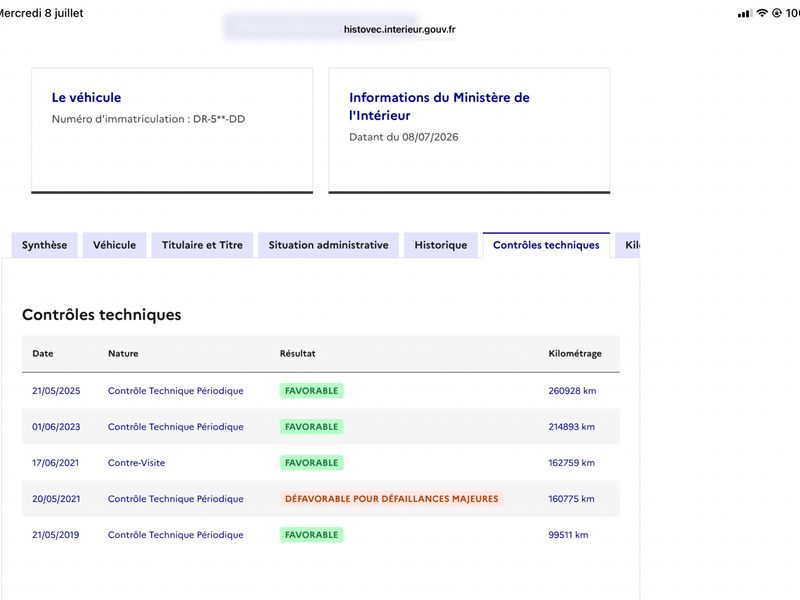Click the DÉFAVORABLE POUR DÉFAILLANCES MAJEURES badge
This screenshot has width=800, height=600.
(x=391, y=499)
